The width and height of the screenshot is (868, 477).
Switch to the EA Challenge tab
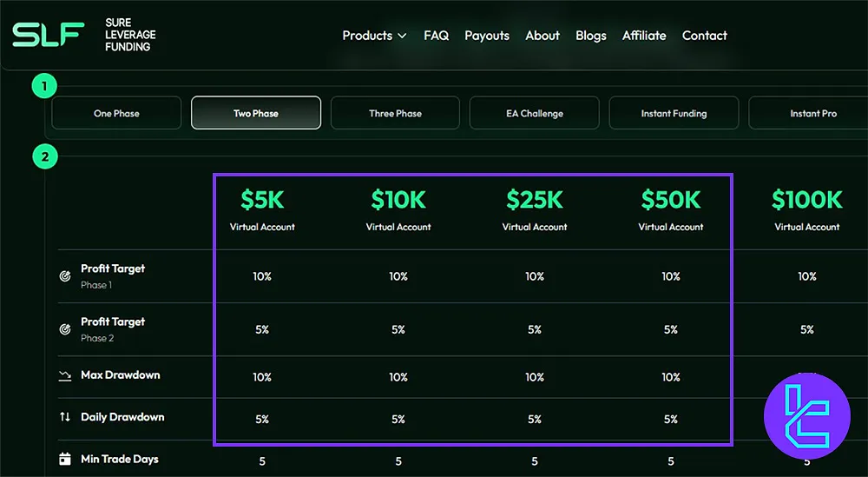pyautogui.click(x=534, y=113)
